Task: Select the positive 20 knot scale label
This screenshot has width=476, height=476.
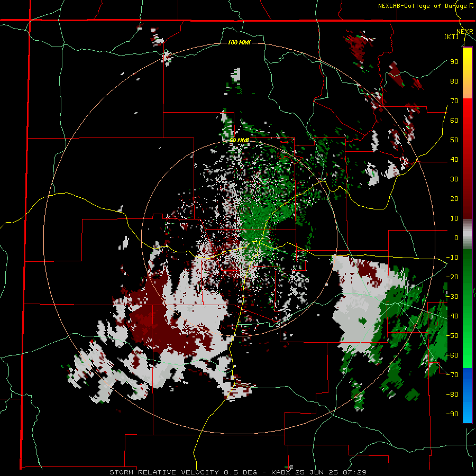Action: tap(454, 198)
